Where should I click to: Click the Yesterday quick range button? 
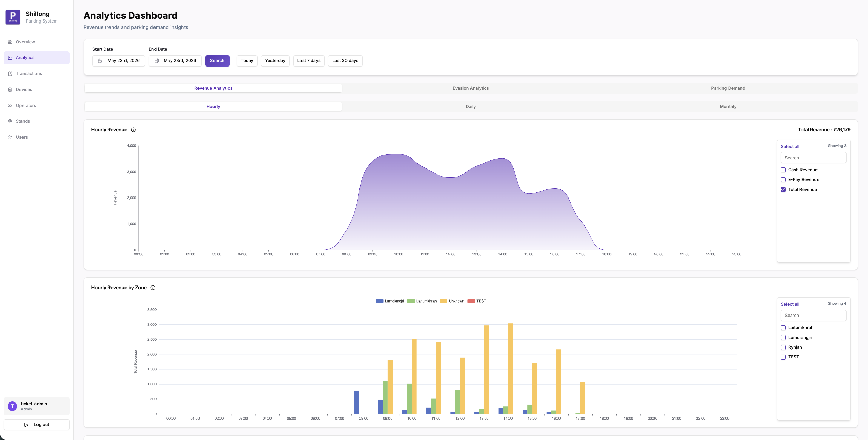[x=275, y=61]
